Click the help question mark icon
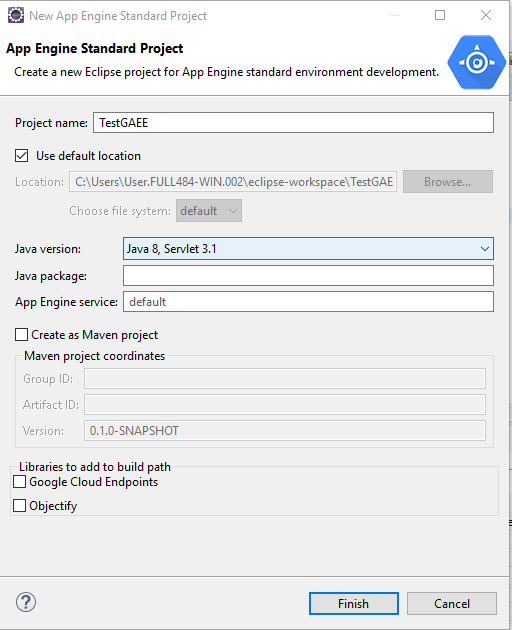 click(x=26, y=602)
